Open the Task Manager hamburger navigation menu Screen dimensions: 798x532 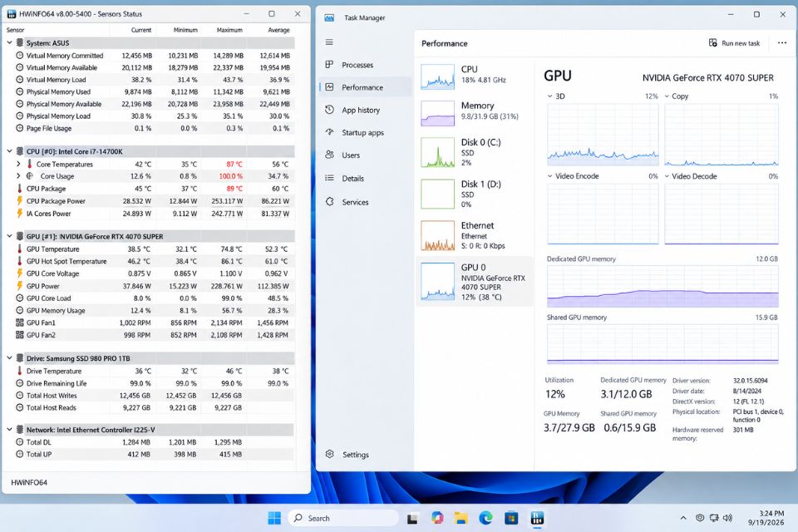[x=329, y=42]
